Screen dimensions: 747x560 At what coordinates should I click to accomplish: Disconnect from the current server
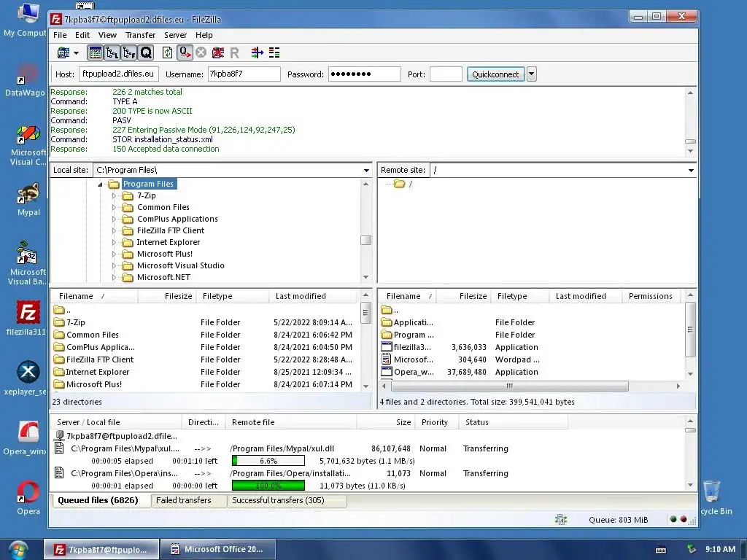pyautogui.click(x=218, y=52)
